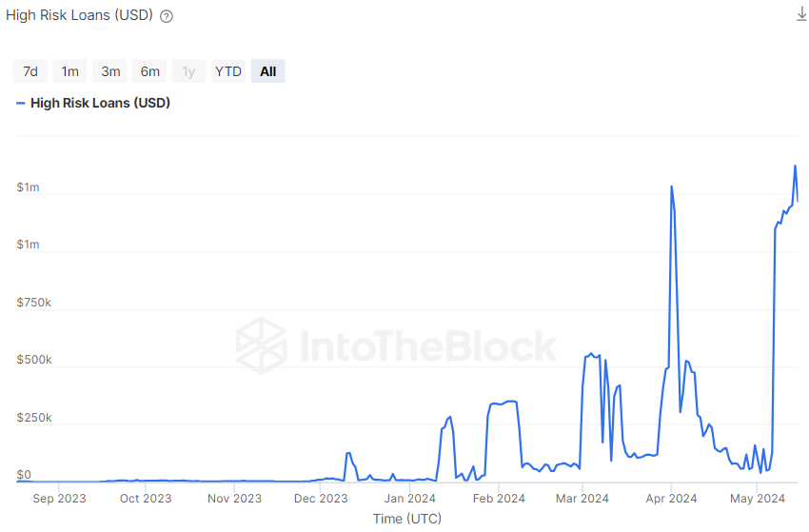Set the chart range to 6m

point(150,71)
